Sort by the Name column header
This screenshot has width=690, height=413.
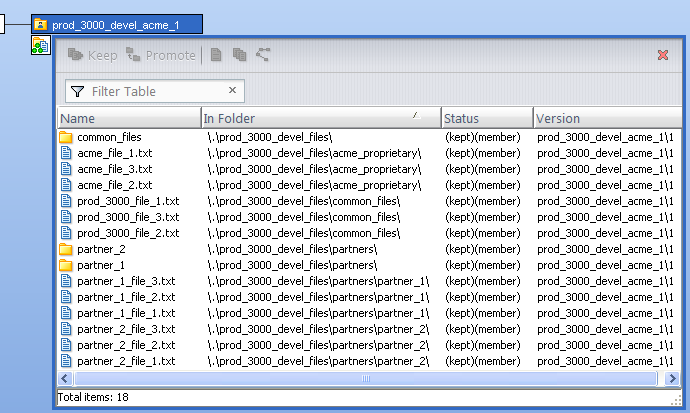pos(128,118)
